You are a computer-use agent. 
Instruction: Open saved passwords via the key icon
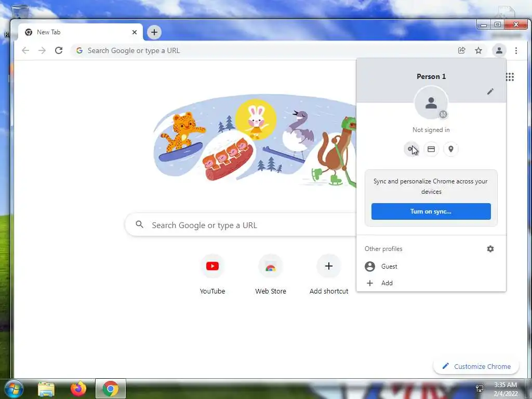(411, 149)
